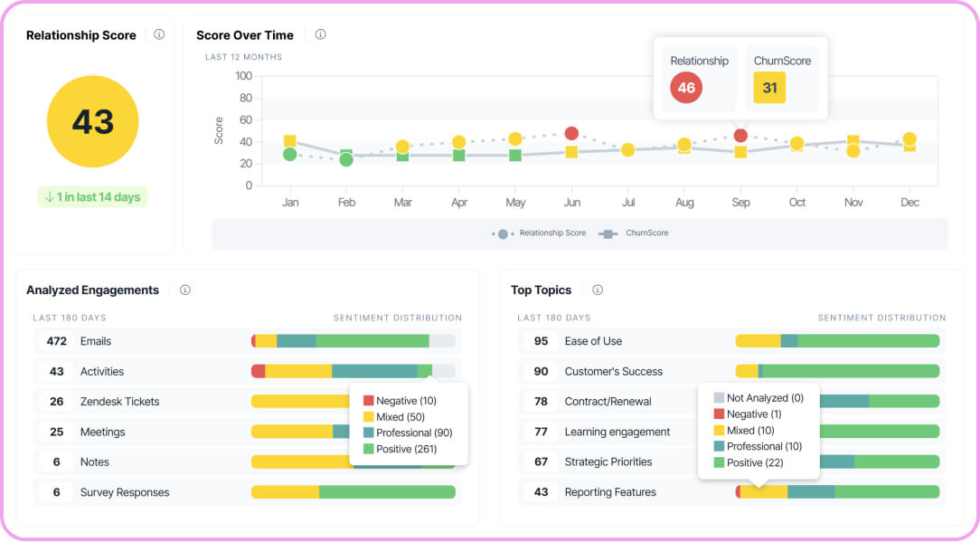Select Reporting Features topic row

732,492
